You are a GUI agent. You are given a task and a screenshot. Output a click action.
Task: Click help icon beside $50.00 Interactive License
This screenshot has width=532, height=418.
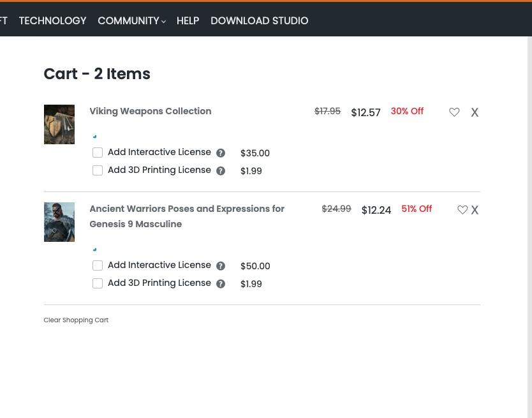[x=221, y=266]
